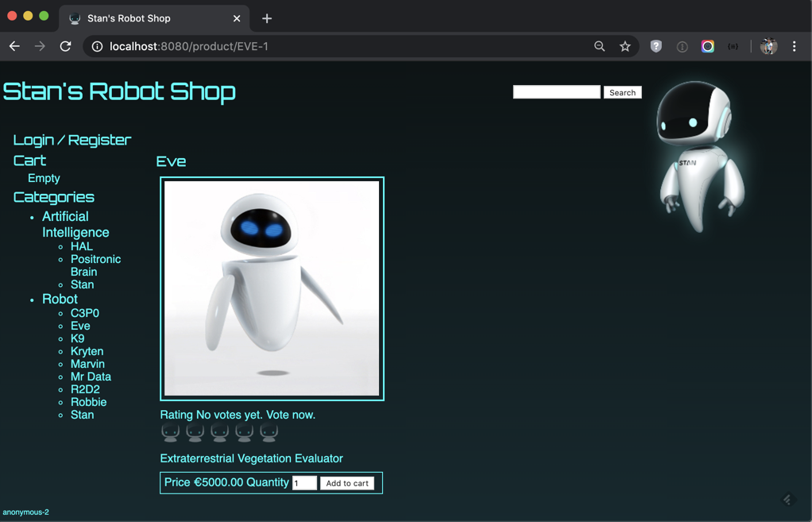Screen dimensions: 812x522
Task: Open the HAL product
Action: [82, 246]
